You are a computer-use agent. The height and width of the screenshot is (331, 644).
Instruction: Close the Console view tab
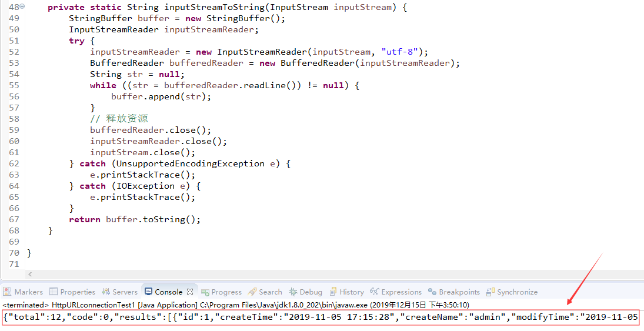[190, 292]
